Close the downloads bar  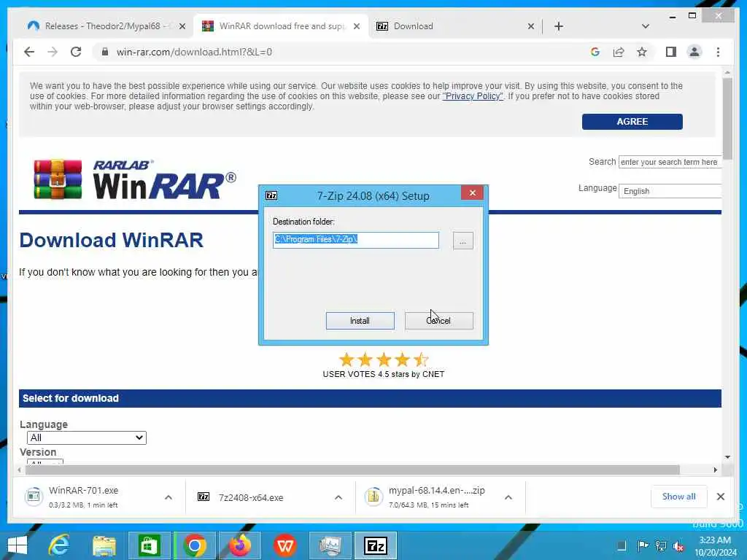(720, 497)
